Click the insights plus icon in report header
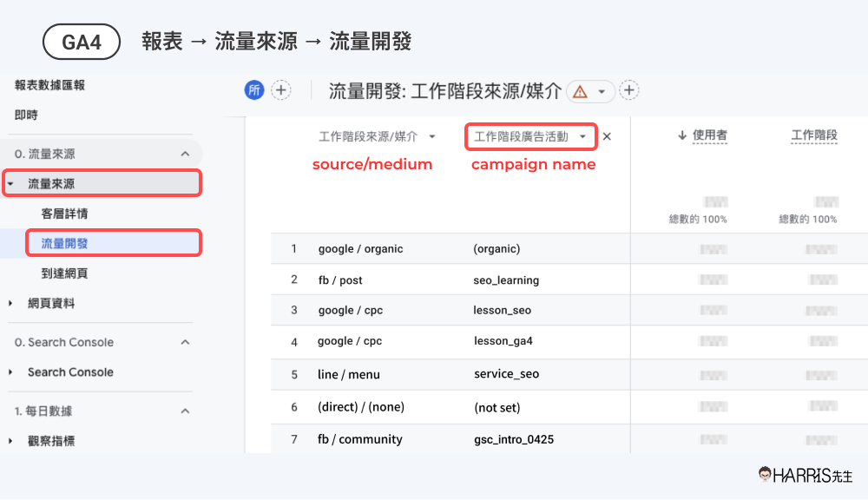Image resolution: width=868 pixels, height=500 pixels. 628,89
